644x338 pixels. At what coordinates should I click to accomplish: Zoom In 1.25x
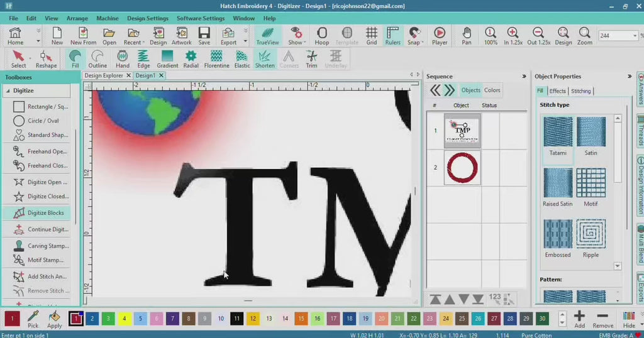(x=513, y=36)
